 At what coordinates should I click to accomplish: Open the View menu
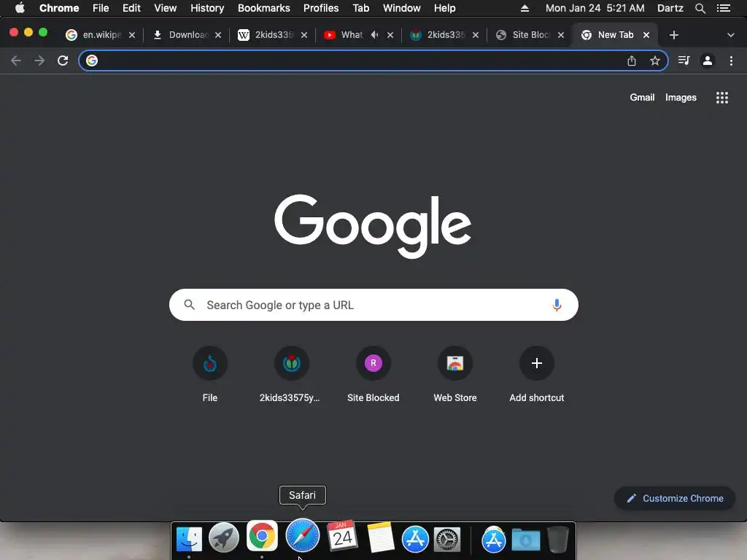166,8
